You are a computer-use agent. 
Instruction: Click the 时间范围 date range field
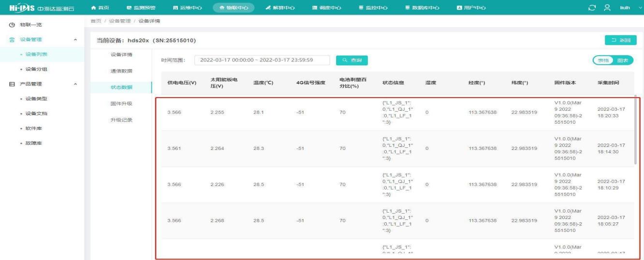pyautogui.click(x=262, y=60)
